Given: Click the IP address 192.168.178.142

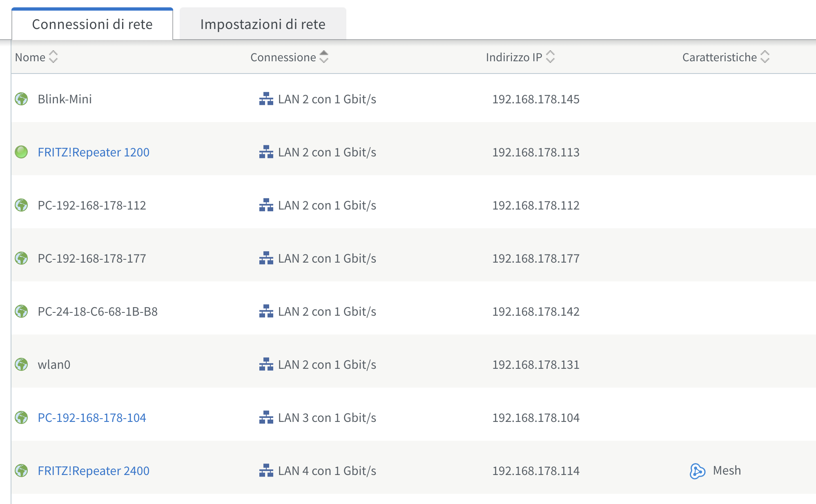Looking at the screenshot, I should (536, 311).
